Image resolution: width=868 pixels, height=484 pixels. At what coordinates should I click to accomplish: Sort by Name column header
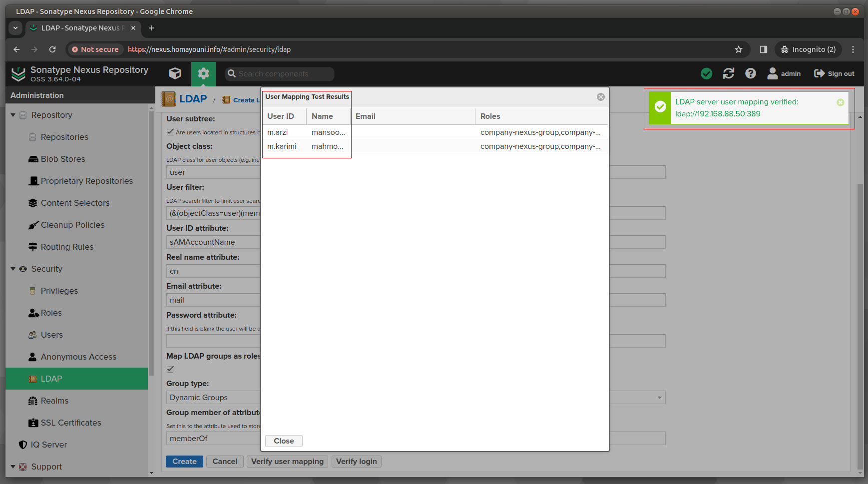pos(328,116)
